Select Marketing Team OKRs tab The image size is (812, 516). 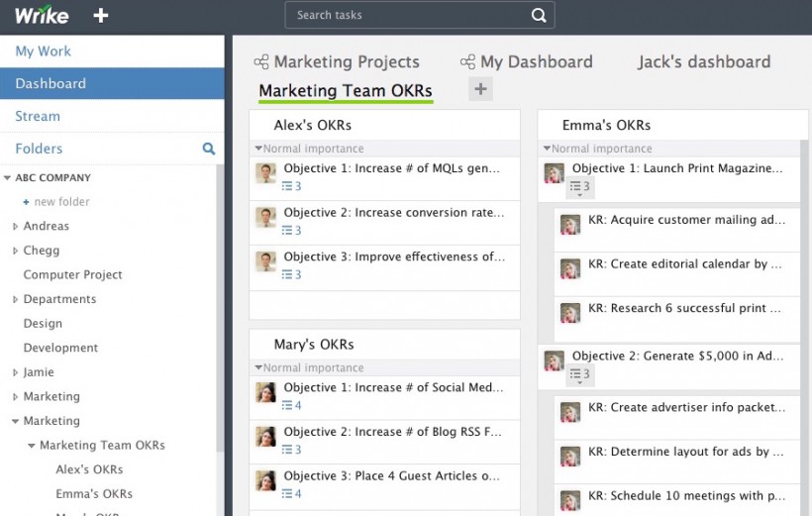pyautogui.click(x=346, y=91)
